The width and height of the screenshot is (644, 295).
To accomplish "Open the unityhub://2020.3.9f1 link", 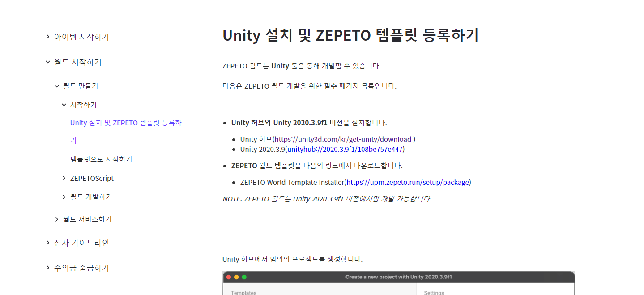I will click(x=345, y=149).
